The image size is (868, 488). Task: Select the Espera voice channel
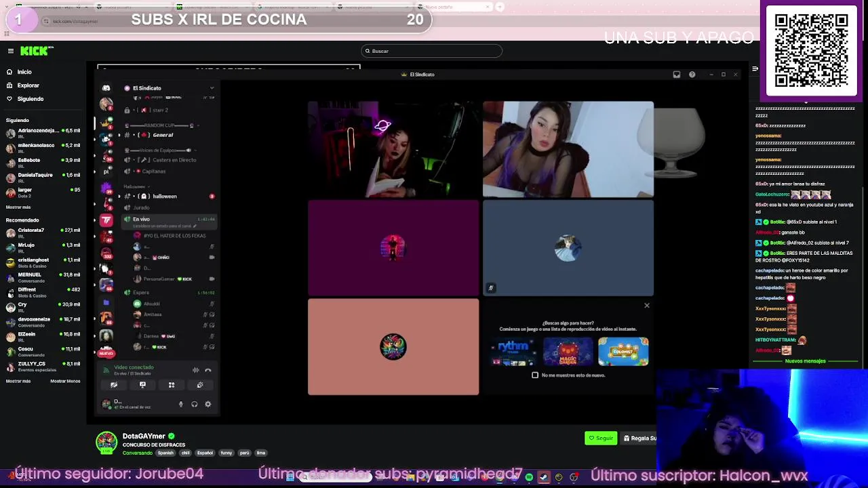(168, 292)
